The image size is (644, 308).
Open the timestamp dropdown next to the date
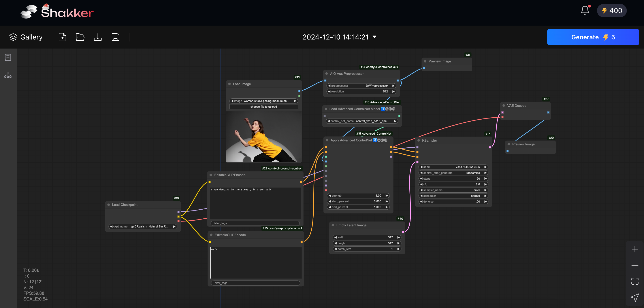374,37
